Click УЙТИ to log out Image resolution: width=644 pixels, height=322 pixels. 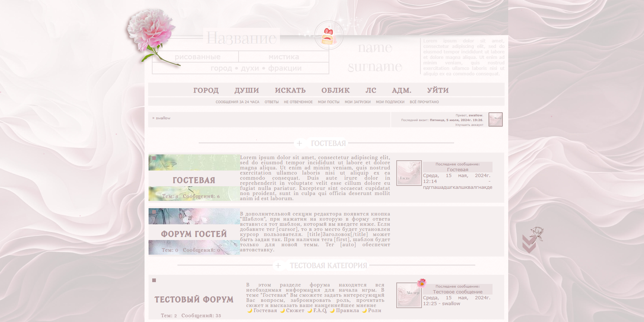(438, 90)
